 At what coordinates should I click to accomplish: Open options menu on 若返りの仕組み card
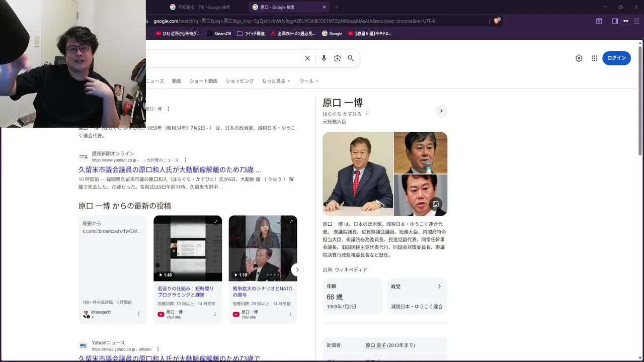[215, 314]
